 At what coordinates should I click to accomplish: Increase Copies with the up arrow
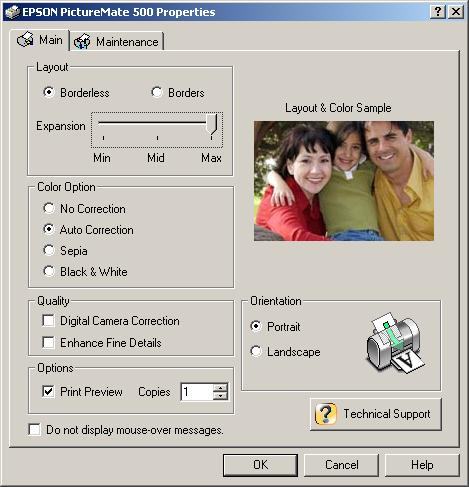[x=220, y=388]
